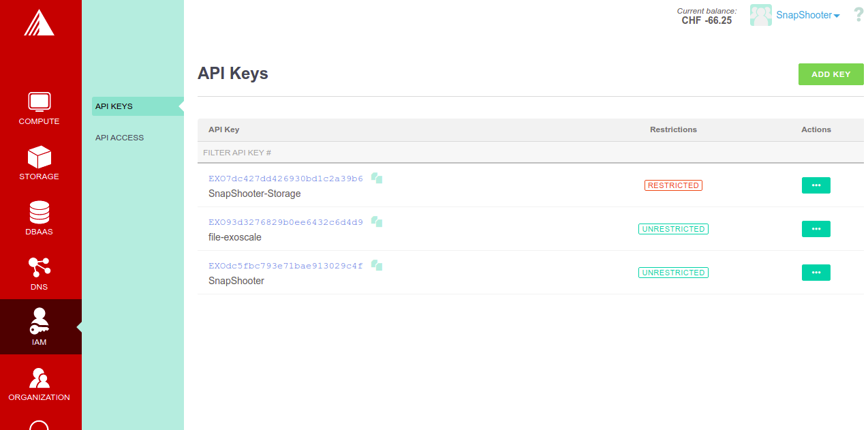Expand the SnapShooter account dropdown
The height and width of the screenshot is (430, 868).
point(807,15)
